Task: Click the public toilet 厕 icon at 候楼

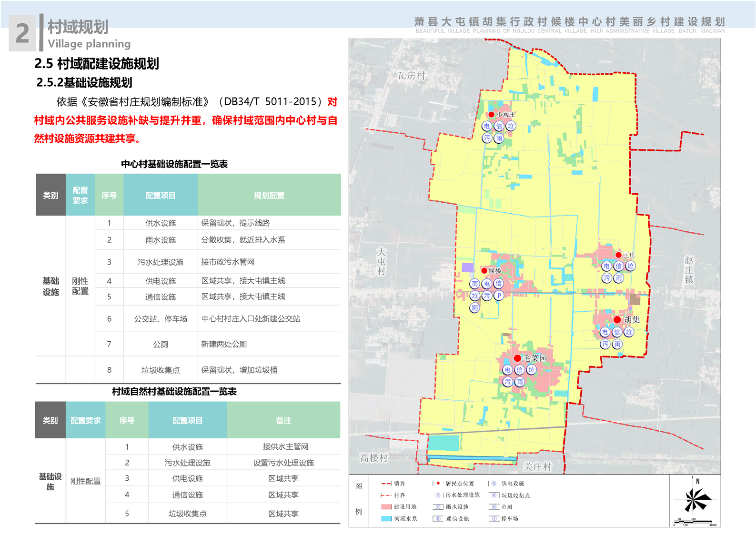Action: tap(474, 308)
